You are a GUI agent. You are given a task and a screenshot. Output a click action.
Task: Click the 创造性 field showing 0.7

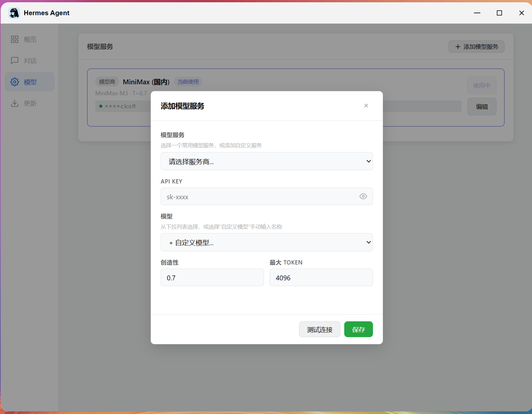tap(212, 277)
